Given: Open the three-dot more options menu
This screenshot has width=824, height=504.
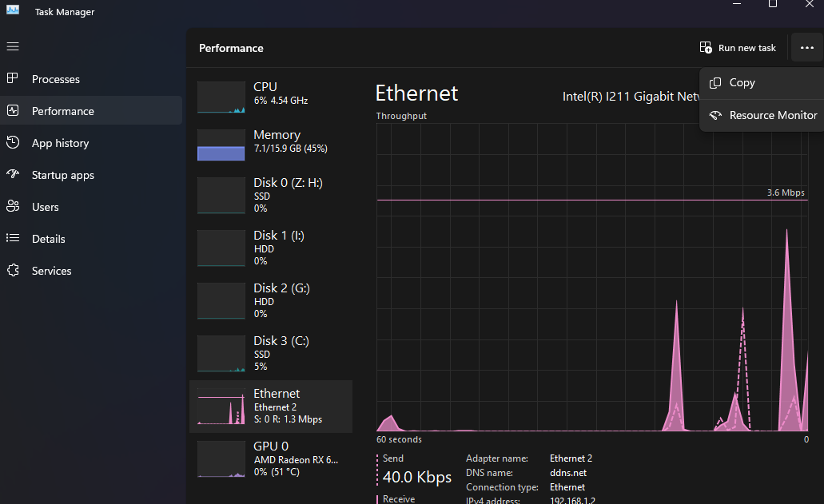Looking at the screenshot, I should tap(806, 48).
